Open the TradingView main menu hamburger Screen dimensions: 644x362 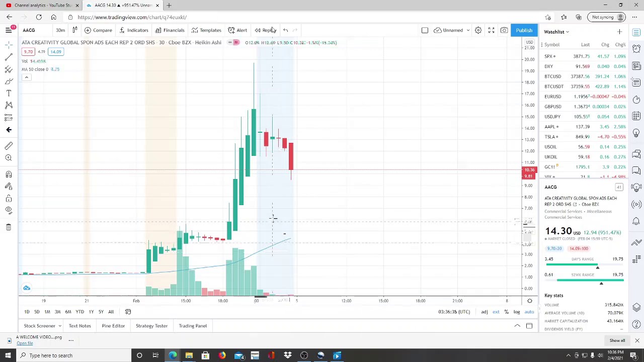(x=9, y=30)
